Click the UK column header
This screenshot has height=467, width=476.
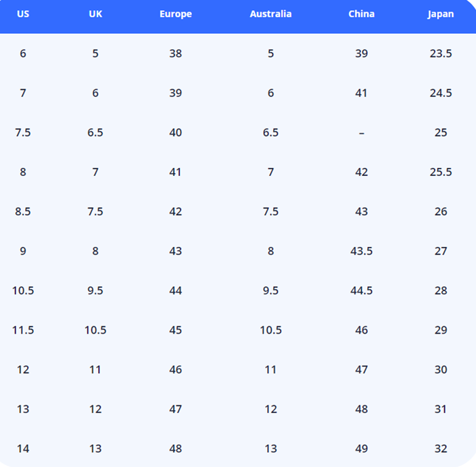coord(95,14)
